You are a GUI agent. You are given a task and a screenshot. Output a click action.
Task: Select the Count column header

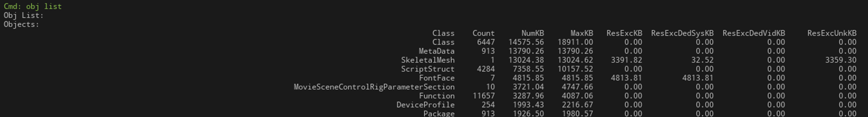click(x=483, y=33)
